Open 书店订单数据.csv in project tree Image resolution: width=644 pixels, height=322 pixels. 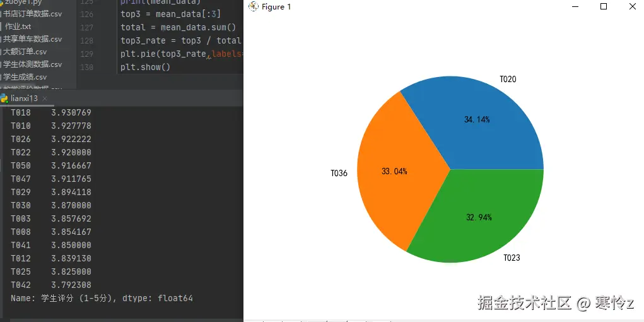coord(32,14)
